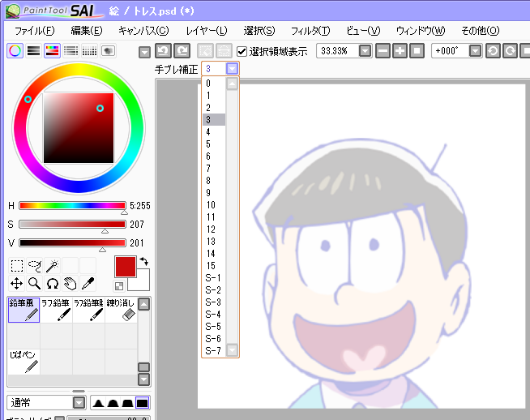Screen dimensions: 530x420
Task: Open the 選択(S) menu
Action: click(x=259, y=31)
